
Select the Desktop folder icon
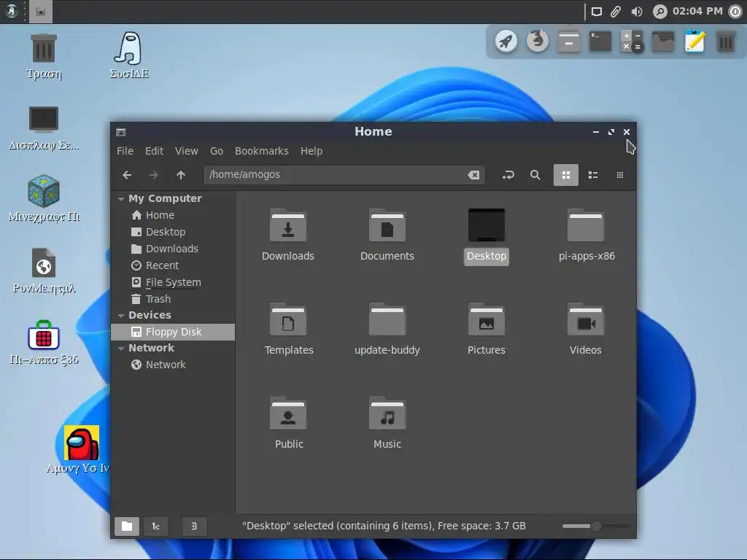point(487,225)
